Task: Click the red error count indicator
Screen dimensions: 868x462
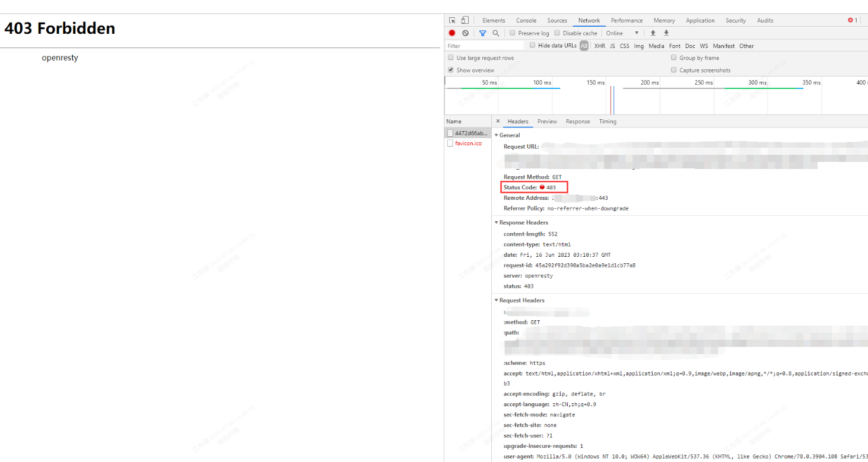Action: click(x=853, y=20)
